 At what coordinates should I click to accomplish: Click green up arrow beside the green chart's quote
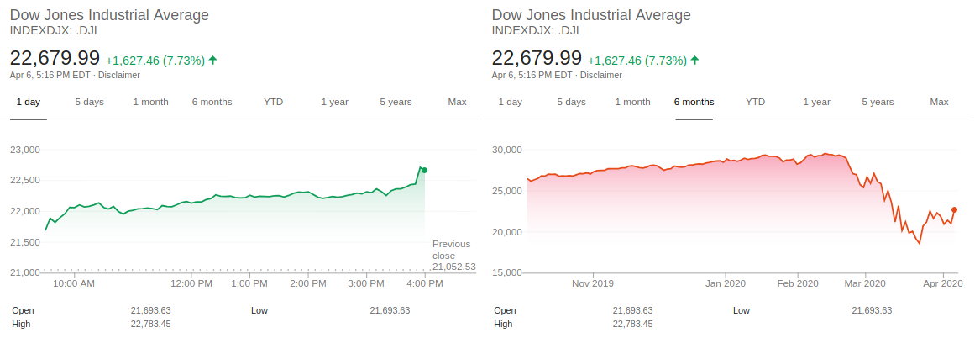click(x=212, y=61)
